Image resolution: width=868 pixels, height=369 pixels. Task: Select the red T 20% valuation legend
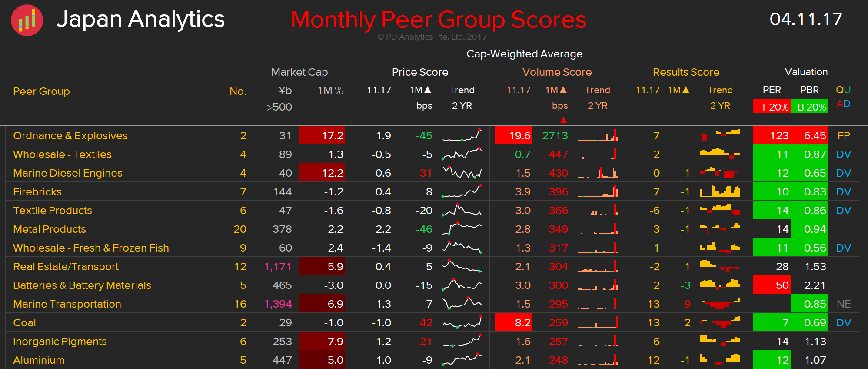click(x=772, y=107)
